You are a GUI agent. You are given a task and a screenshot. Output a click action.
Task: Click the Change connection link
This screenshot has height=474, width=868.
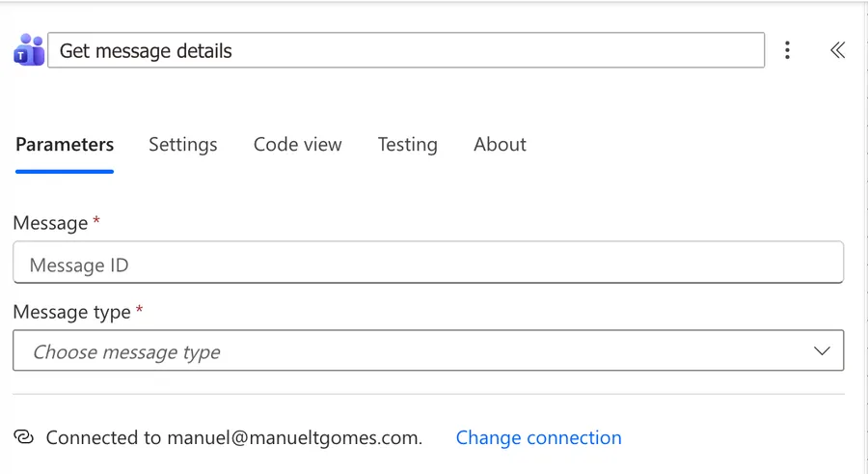(538, 437)
